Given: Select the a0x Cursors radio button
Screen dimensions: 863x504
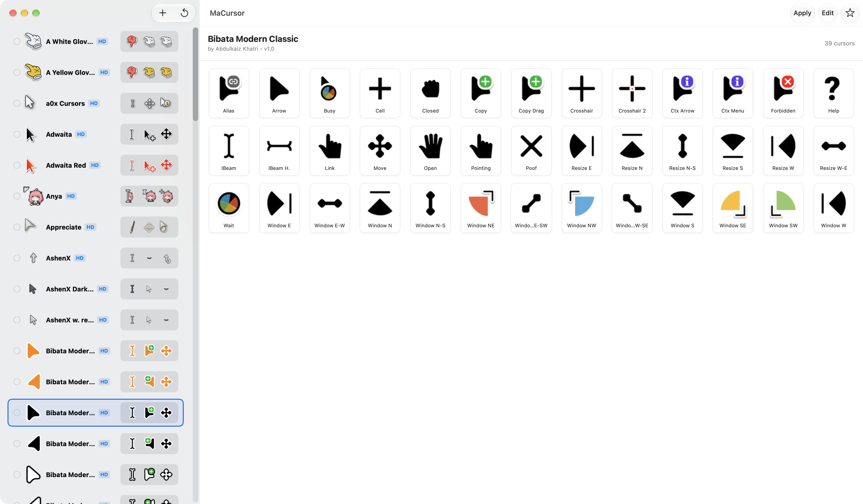Looking at the screenshot, I should coord(17,103).
